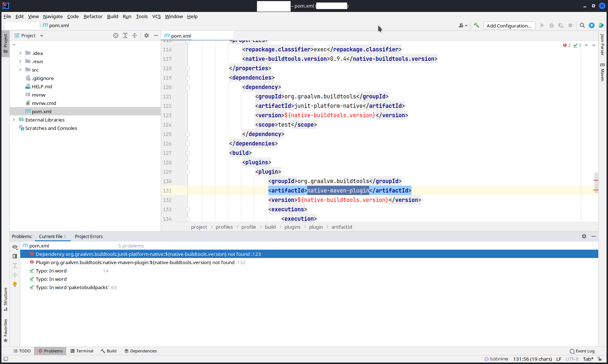The height and width of the screenshot is (364, 608).
Task: Open TODO tool window button
Action: click(x=22, y=351)
